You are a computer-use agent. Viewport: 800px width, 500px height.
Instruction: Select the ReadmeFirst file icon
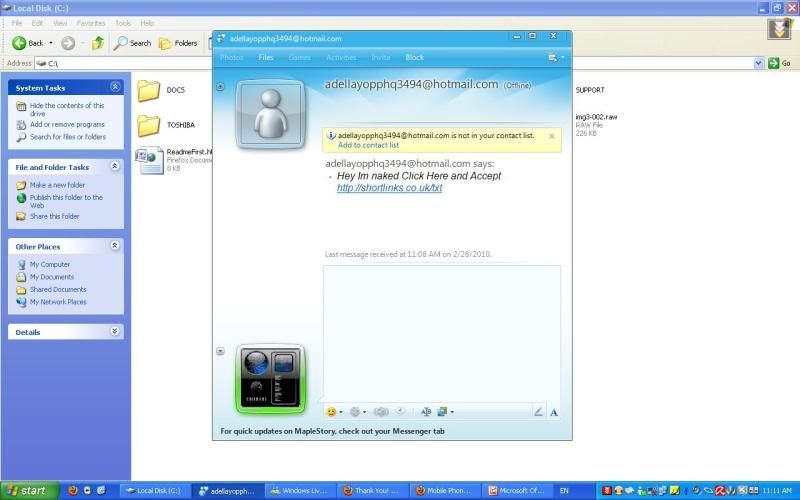tap(149, 160)
